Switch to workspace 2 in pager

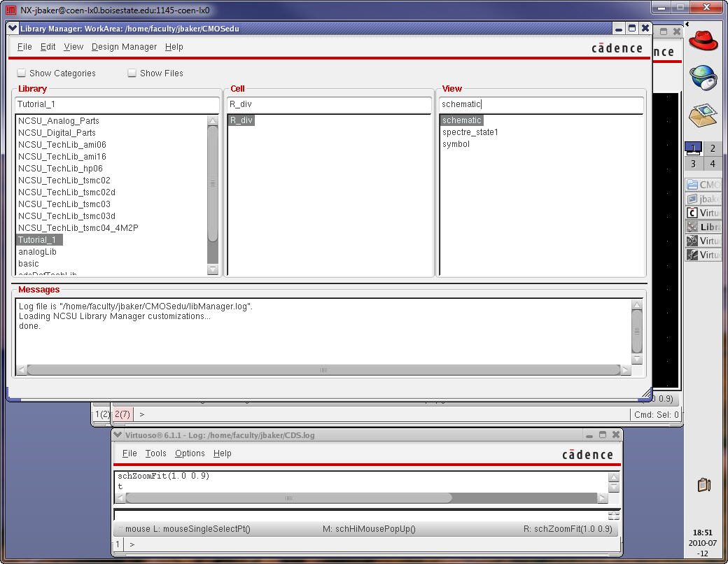click(713, 148)
